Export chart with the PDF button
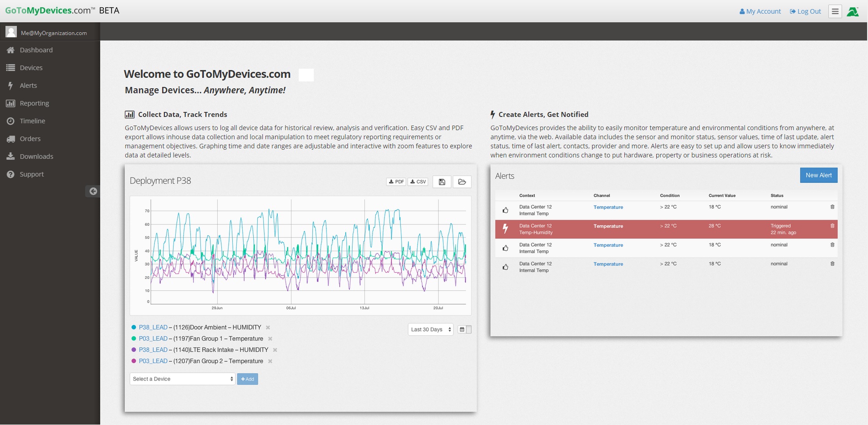868x425 pixels. click(x=396, y=182)
